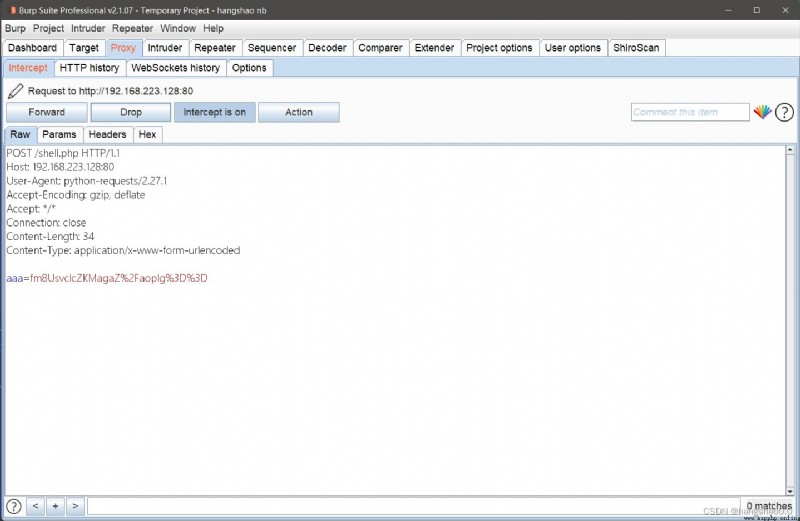The height and width of the screenshot is (521, 800).
Task: Click the User-Agent python-requests header line
Action: click(x=87, y=181)
